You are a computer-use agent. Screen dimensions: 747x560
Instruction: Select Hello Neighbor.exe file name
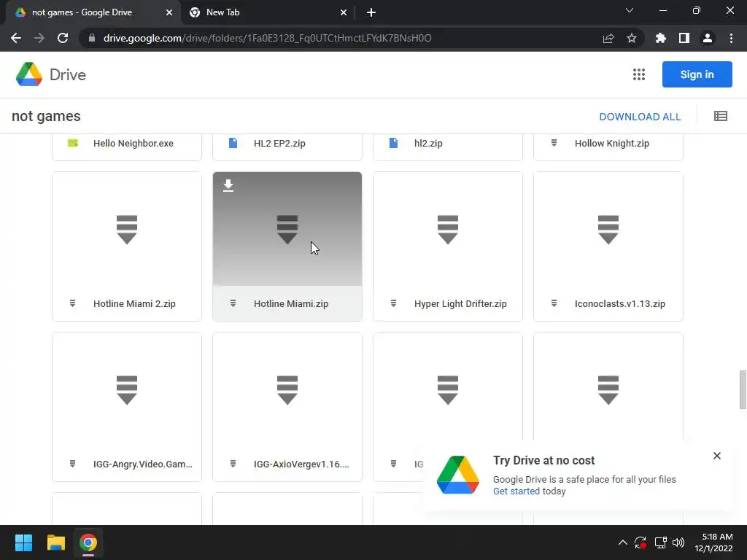133,144
